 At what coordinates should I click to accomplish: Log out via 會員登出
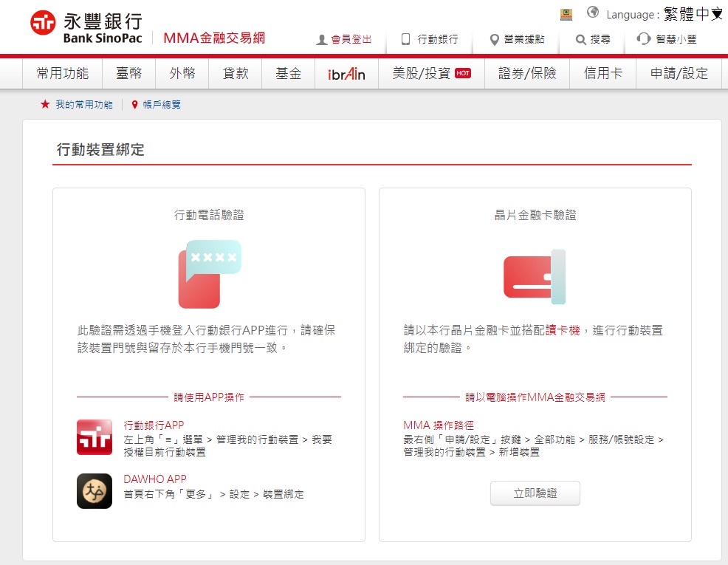click(x=344, y=39)
